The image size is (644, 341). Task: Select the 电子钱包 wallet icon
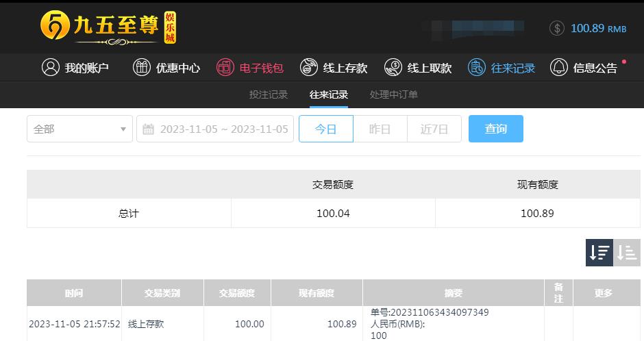coord(225,67)
